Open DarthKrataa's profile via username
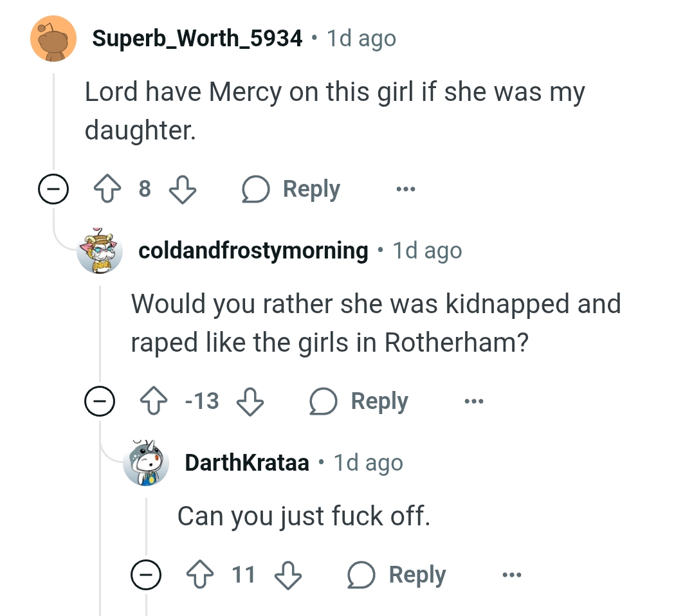The width and height of the screenshot is (694, 616). (x=247, y=463)
